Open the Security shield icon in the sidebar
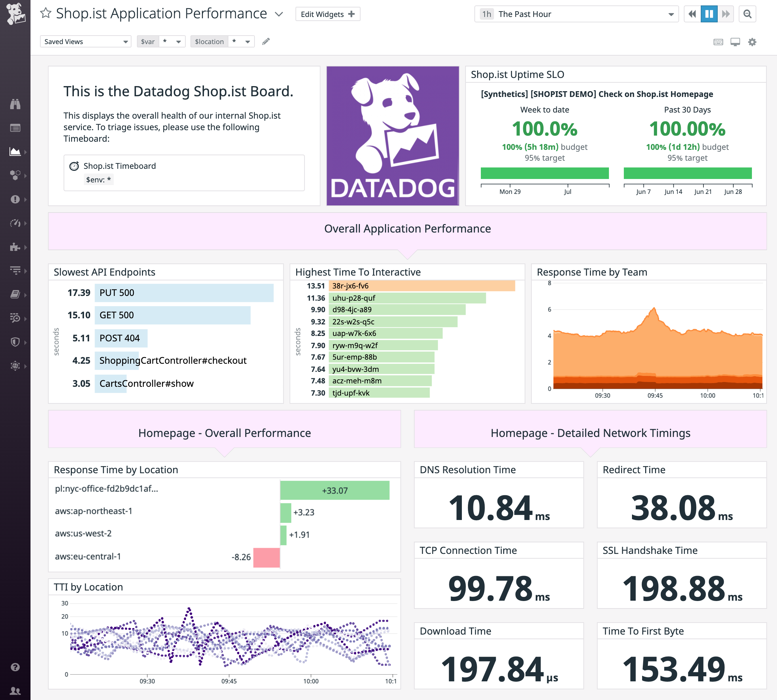 (15, 342)
